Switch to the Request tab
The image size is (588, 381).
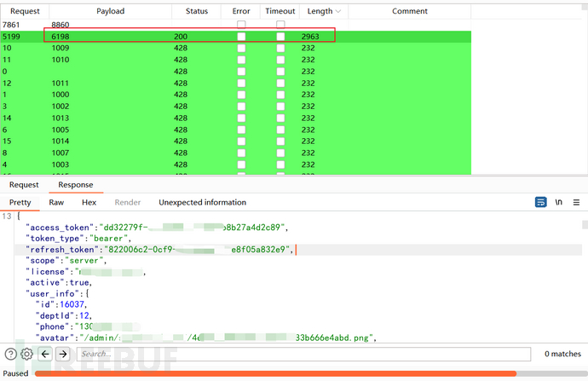tap(24, 185)
